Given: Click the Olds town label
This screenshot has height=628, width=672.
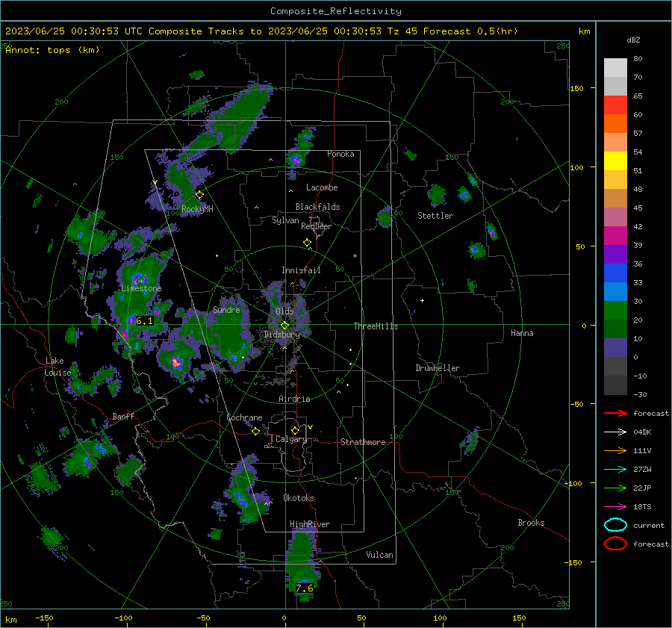Looking at the screenshot, I should pyautogui.click(x=284, y=311).
